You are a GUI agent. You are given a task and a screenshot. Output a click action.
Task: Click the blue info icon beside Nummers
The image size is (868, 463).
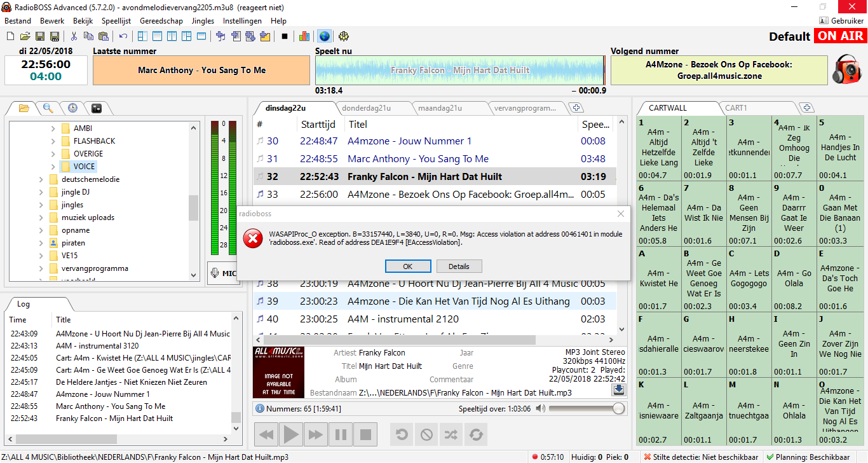[260, 409]
